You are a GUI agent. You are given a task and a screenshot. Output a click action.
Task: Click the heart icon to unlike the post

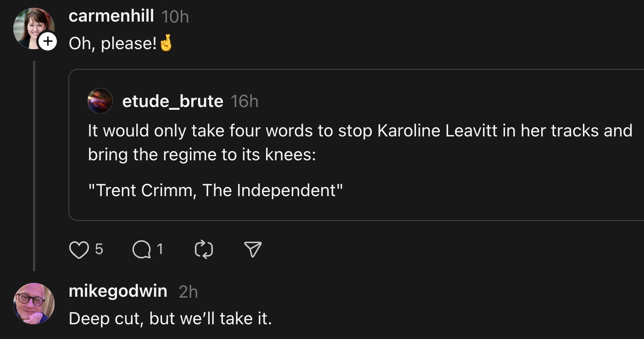[79, 249]
